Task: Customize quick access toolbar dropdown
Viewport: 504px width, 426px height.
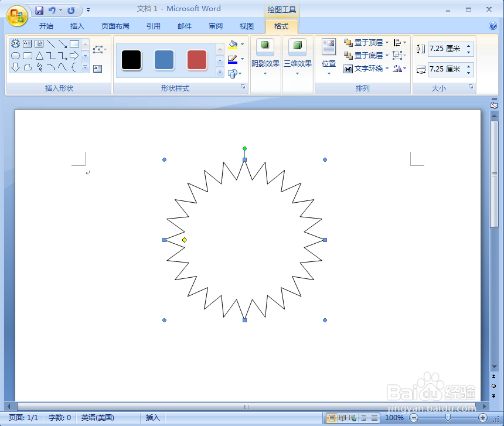Action: (88, 11)
